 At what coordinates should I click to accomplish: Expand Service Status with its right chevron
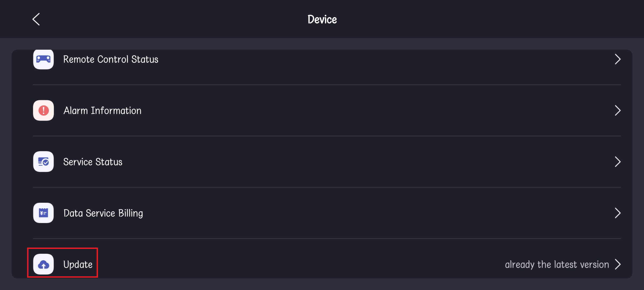618,162
